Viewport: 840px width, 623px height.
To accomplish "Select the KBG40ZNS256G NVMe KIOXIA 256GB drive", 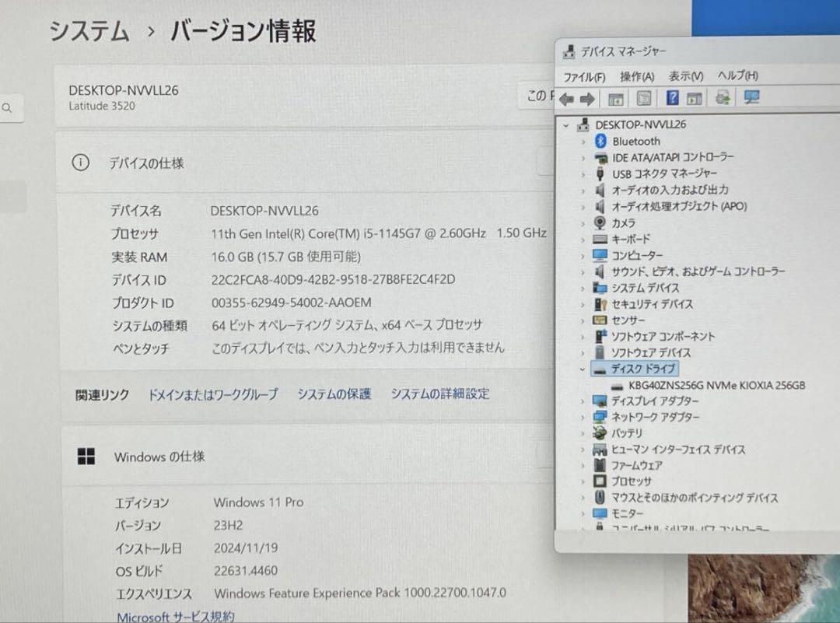I will pyautogui.click(x=717, y=385).
